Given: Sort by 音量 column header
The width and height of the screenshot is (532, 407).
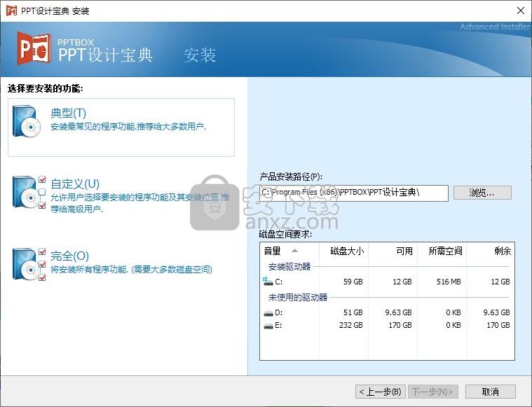Looking at the screenshot, I should (289, 251).
